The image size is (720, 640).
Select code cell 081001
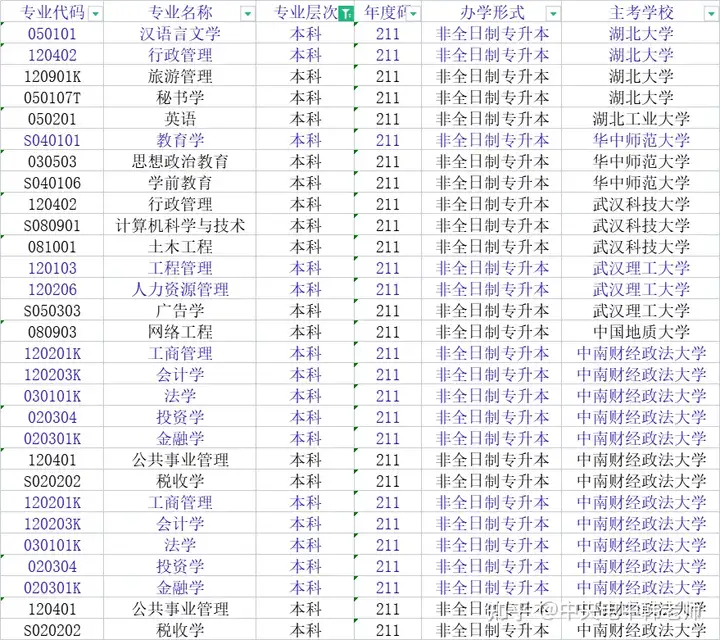point(52,247)
